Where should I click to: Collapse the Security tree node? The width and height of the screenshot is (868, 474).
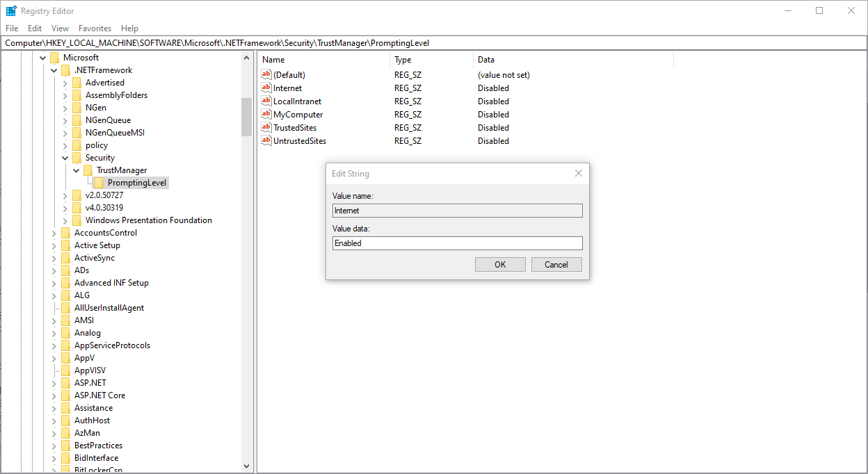(x=65, y=158)
